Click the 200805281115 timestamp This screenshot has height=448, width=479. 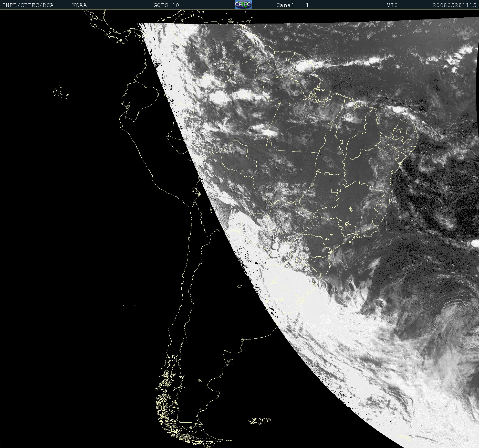tap(454, 5)
